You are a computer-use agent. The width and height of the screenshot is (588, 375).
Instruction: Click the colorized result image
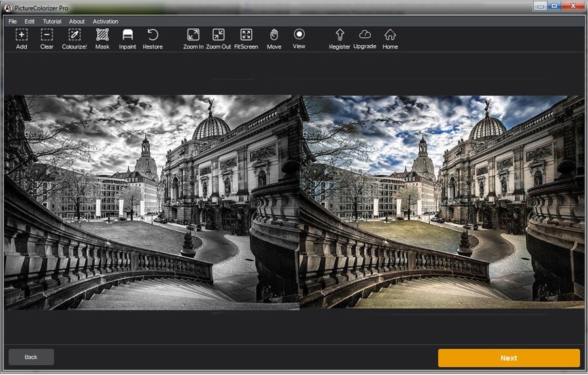pos(441,202)
